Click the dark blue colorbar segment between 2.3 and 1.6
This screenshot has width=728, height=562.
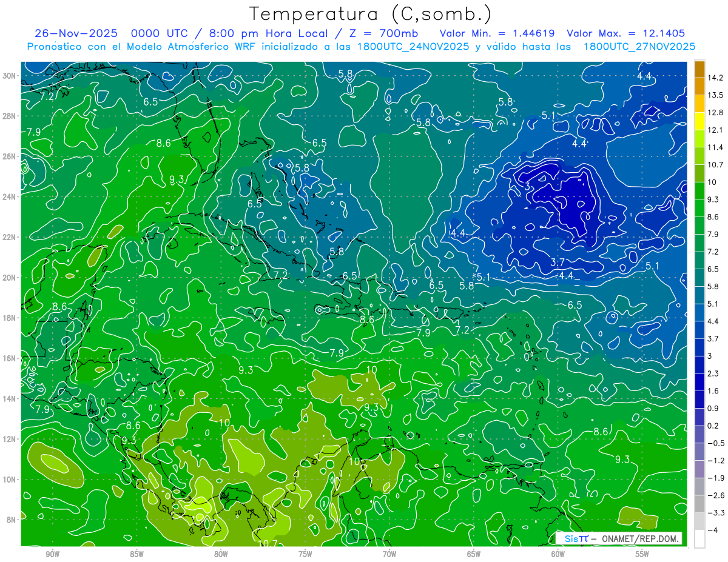tap(699, 382)
